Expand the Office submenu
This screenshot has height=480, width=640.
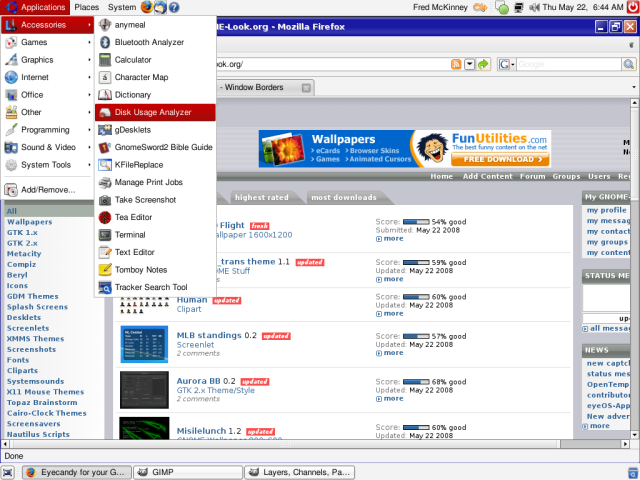click(x=47, y=95)
